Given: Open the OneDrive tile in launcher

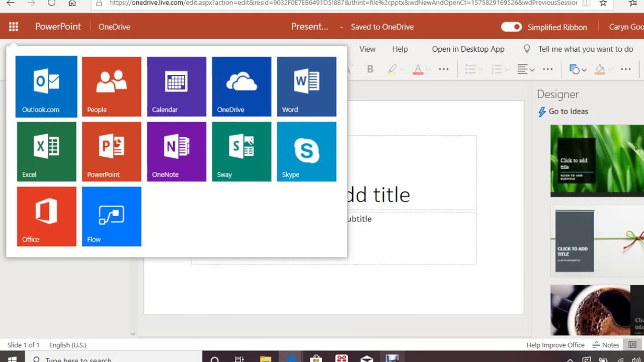Looking at the screenshot, I should [x=242, y=86].
